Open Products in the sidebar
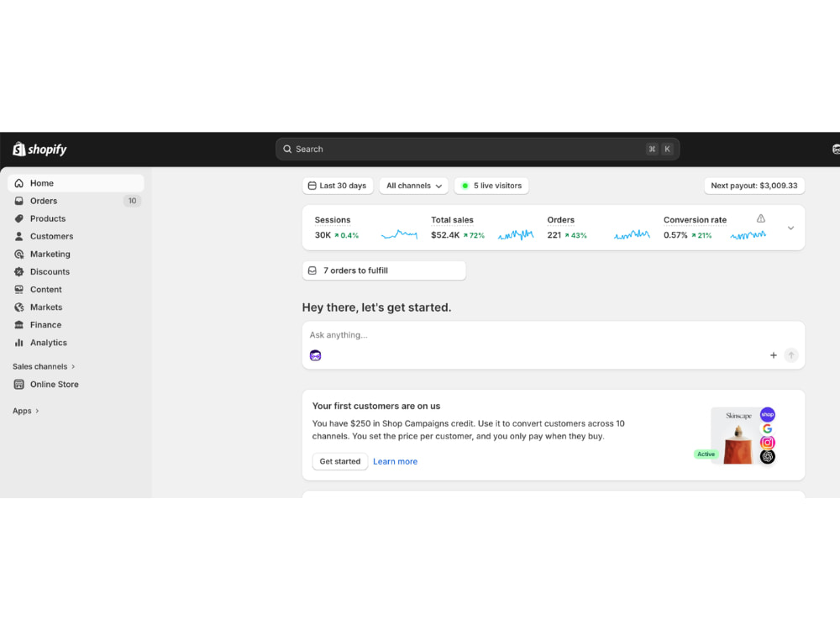 (x=76, y=218)
